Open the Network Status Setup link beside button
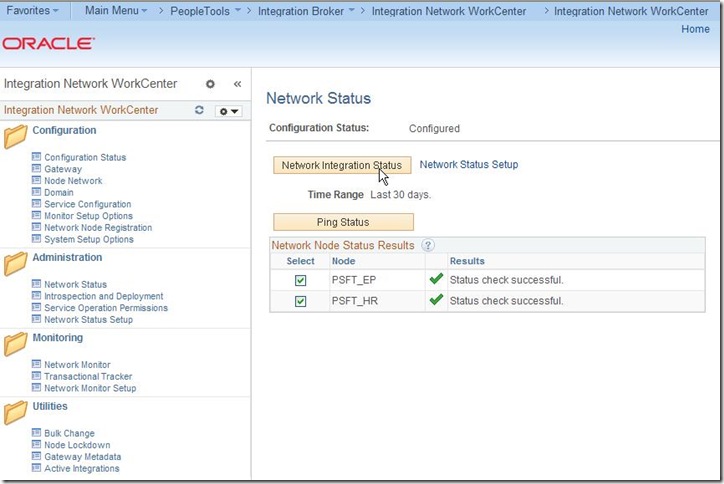This screenshot has width=724, height=484. coord(469,164)
